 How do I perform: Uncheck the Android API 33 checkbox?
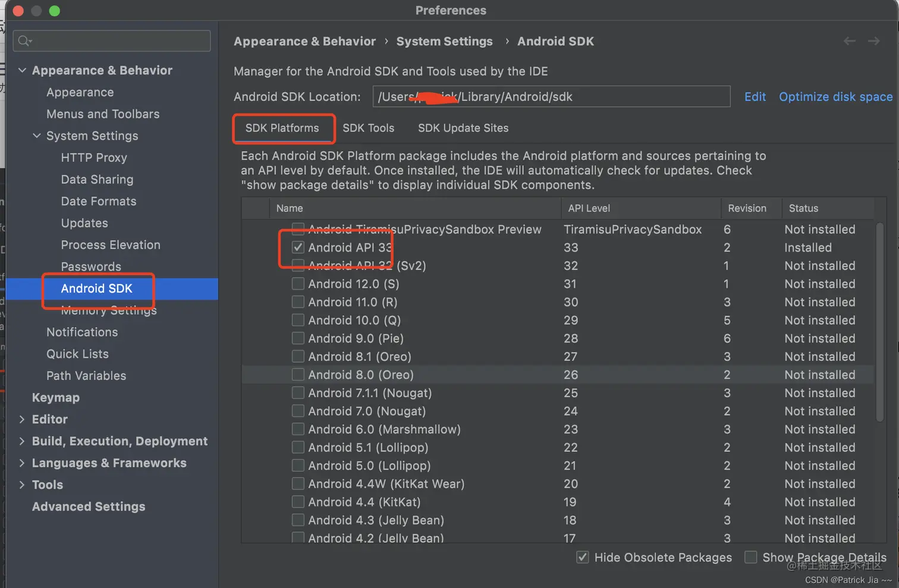coord(298,247)
